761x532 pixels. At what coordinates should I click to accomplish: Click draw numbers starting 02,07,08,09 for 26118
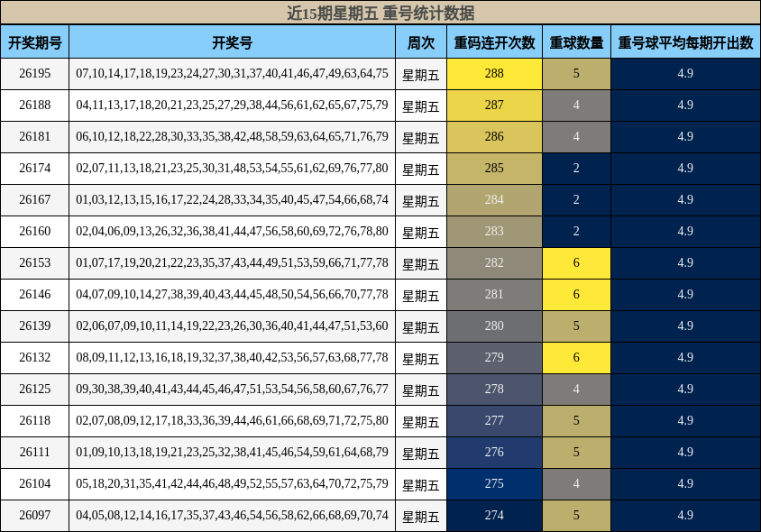tap(232, 420)
